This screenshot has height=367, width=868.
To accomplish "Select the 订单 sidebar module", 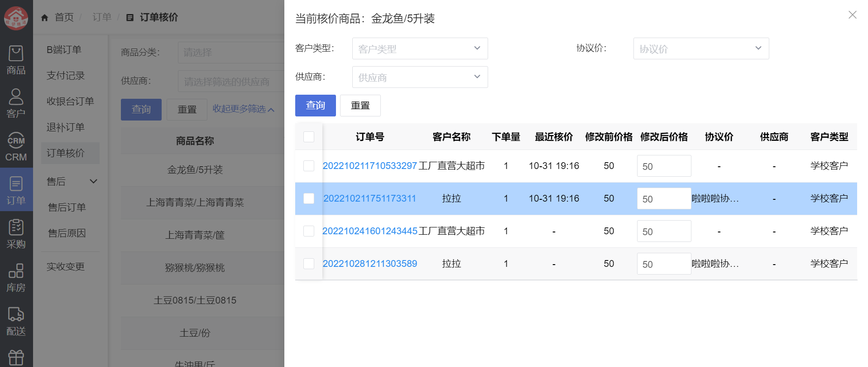I will click(x=16, y=190).
